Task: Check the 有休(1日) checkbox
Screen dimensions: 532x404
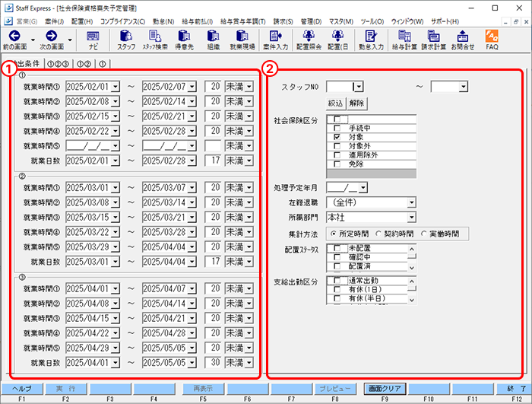Action: tap(337, 289)
